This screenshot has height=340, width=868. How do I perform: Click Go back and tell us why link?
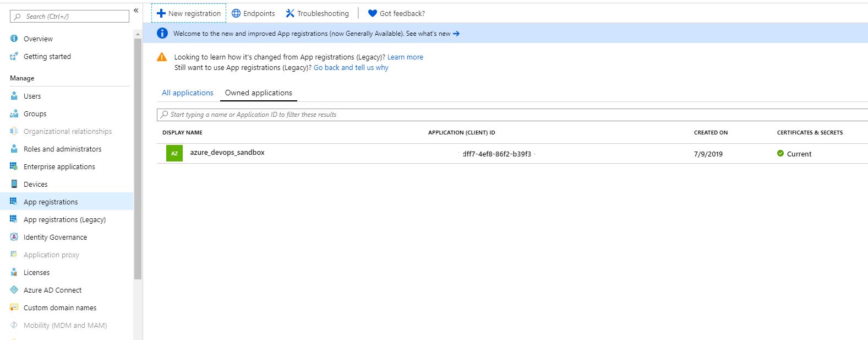(x=351, y=67)
